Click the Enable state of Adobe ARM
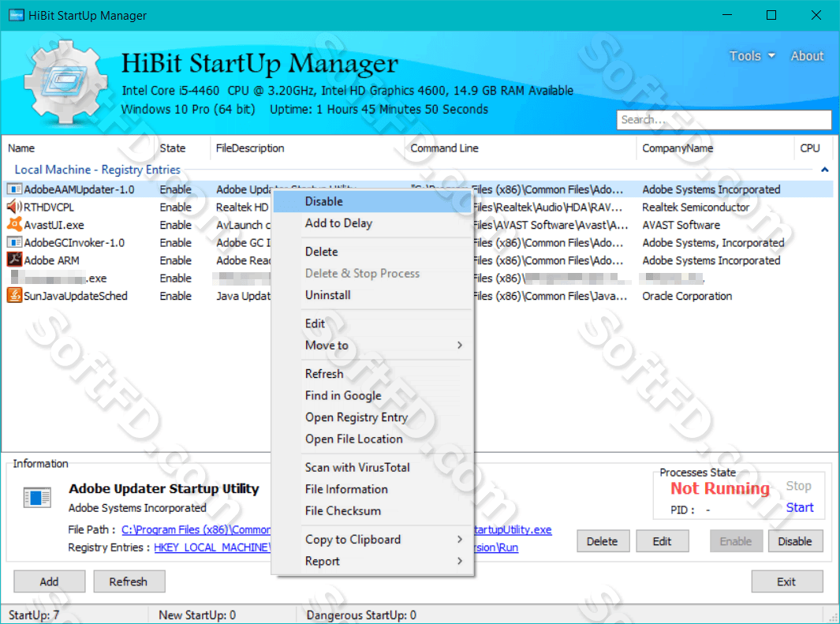This screenshot has height=624, width=840. (175, 260)
